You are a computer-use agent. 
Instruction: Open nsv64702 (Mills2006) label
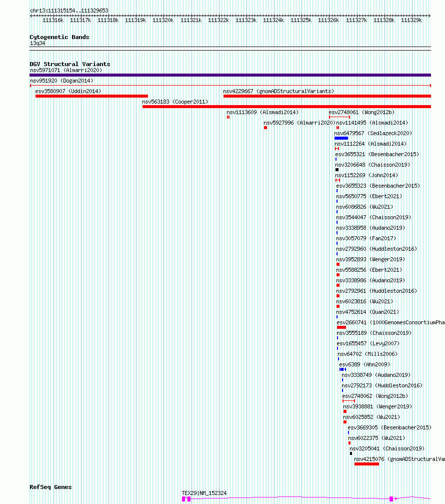(x=367, y=354)
